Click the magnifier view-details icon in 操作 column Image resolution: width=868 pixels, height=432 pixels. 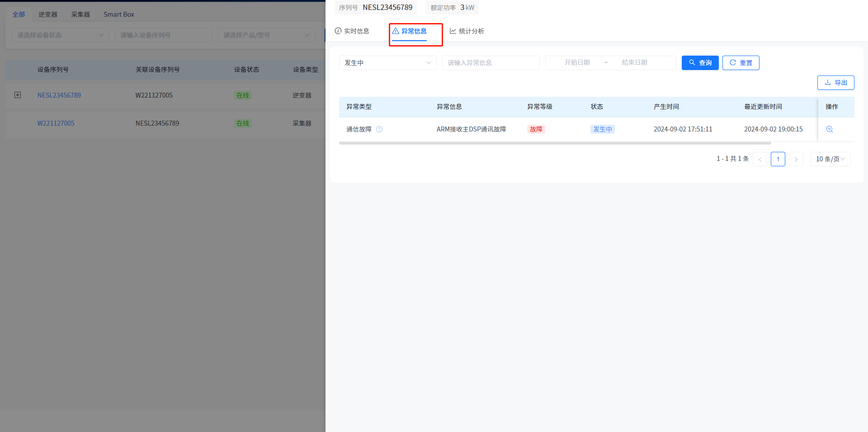coord(829,129)
